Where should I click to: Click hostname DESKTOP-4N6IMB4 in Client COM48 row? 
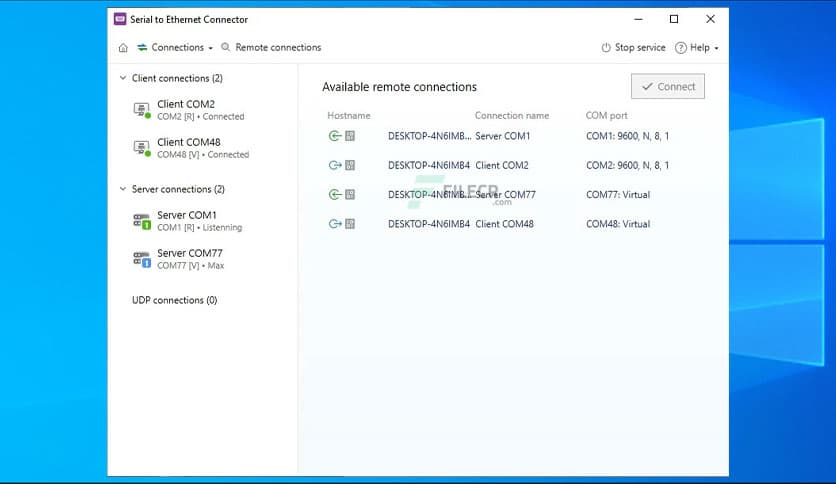(429, 224)
